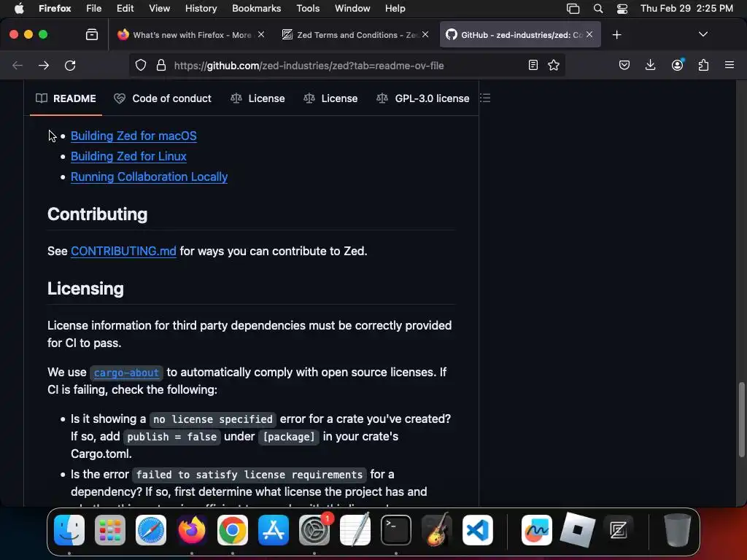Open Safari from the dock
Image resolution: width=747 pixels, height=560 pixels.
tap(151, 530)
